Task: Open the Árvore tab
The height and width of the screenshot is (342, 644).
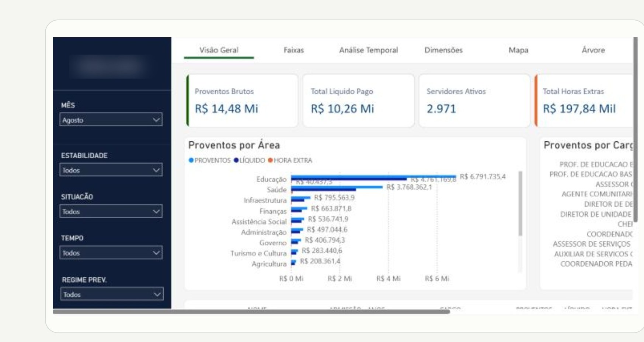Action: coord(593,50)
